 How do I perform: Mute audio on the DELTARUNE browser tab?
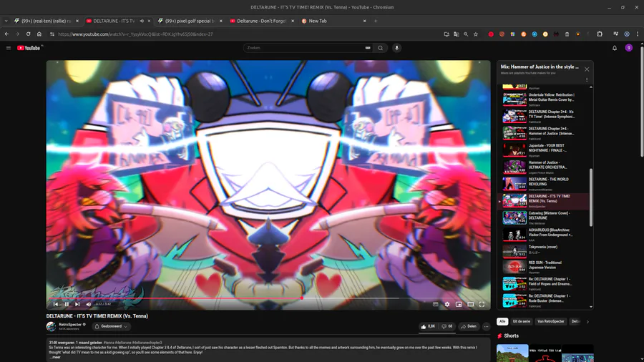pos(142,21)
